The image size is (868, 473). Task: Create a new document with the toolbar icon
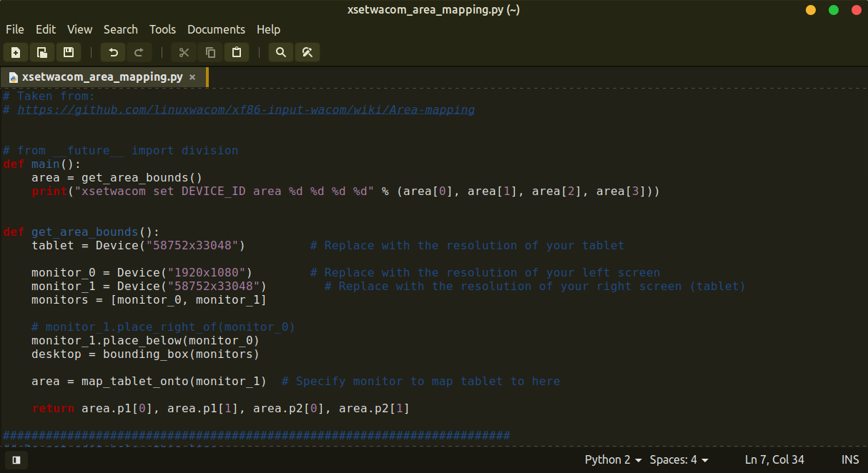tap(16, 52)
